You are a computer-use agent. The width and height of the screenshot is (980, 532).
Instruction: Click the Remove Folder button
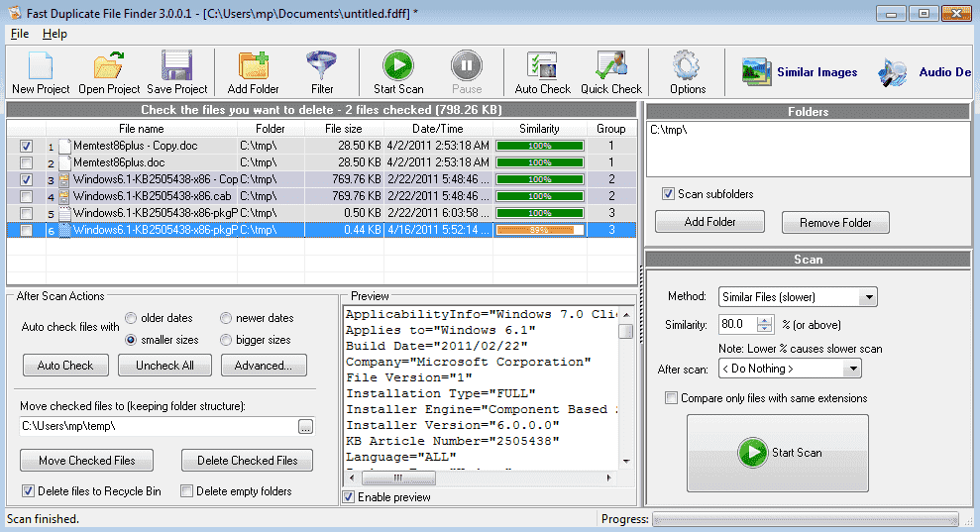pyautogui.click(x=835, y=223)
